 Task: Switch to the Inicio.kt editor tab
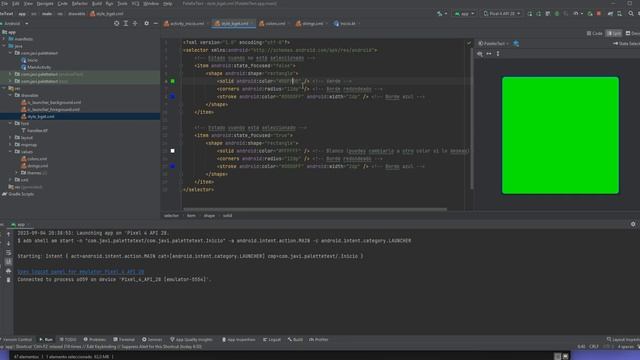[345, 24]
